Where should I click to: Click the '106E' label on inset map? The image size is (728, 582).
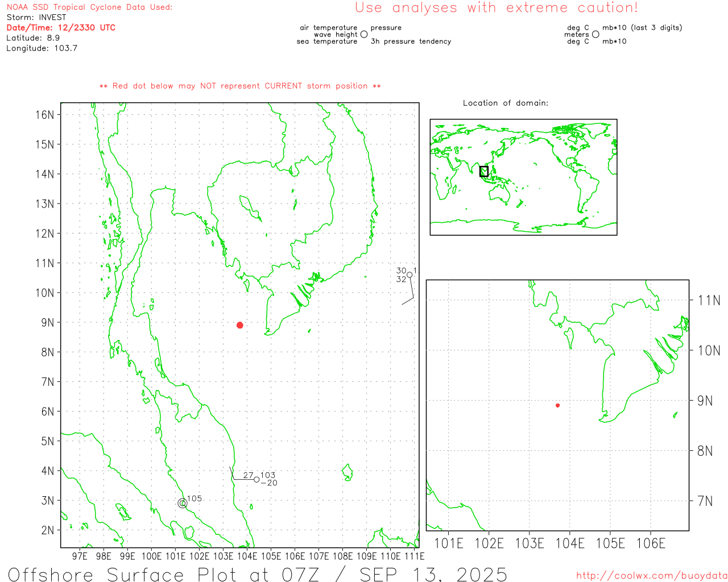(651, 543)
